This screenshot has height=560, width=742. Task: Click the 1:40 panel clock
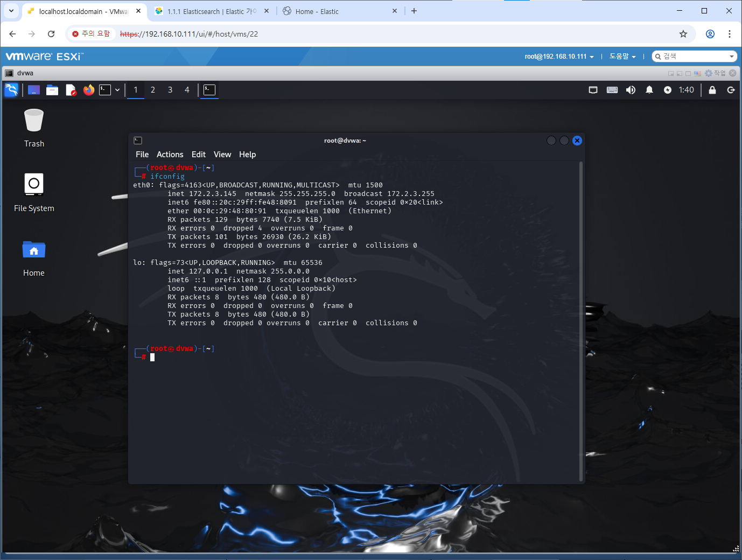tap(687, 90)
